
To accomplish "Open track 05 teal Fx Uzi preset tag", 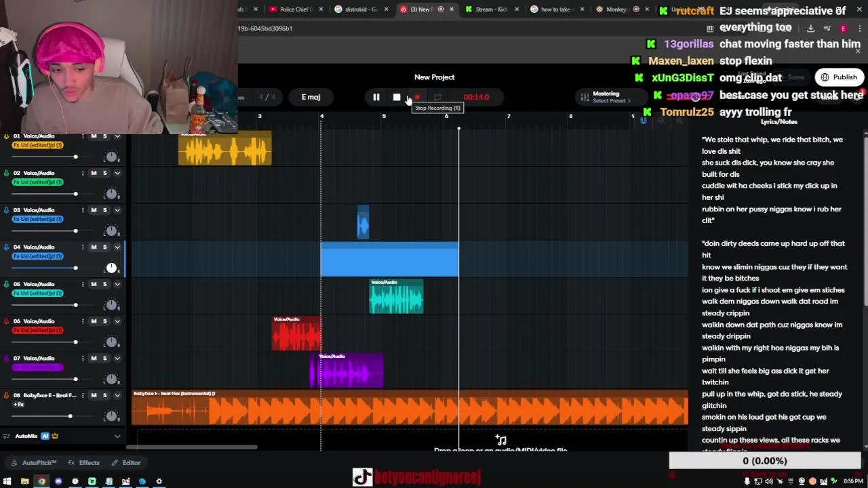I will coord(38,293).
